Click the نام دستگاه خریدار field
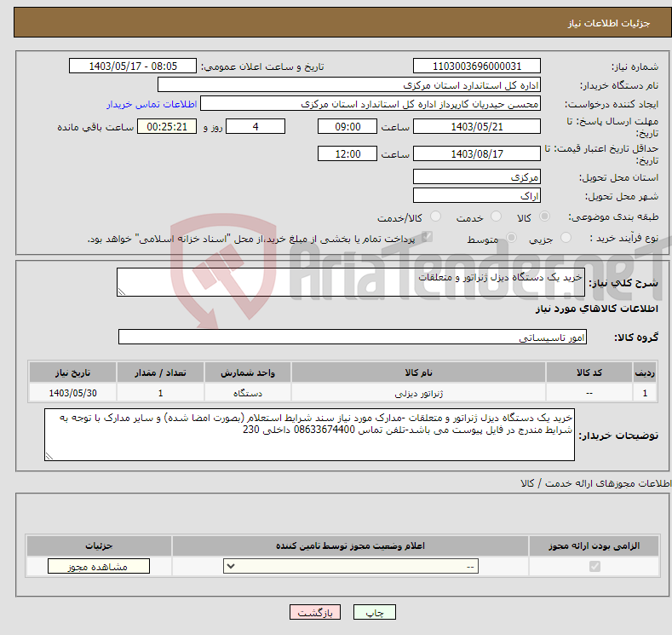672x635 pixels. coord(349,85)
